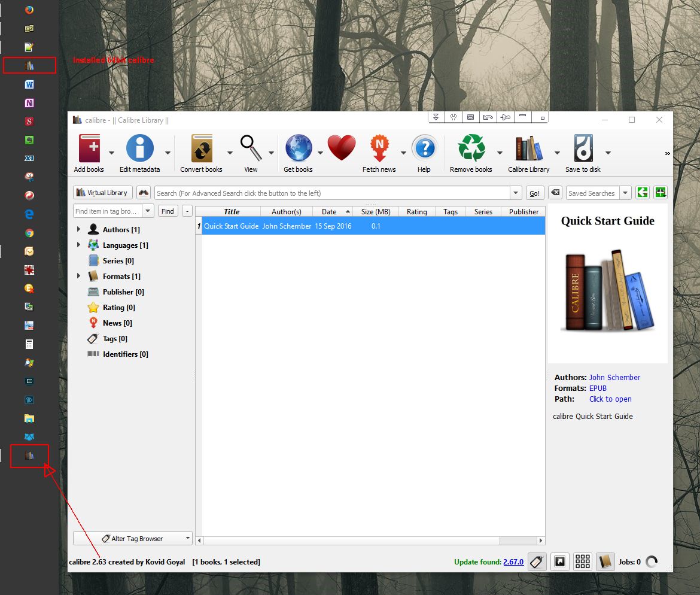The image size is (700, 595).
Task: Open the Edit metadata dropdown arrow
Action: (168, 153)
